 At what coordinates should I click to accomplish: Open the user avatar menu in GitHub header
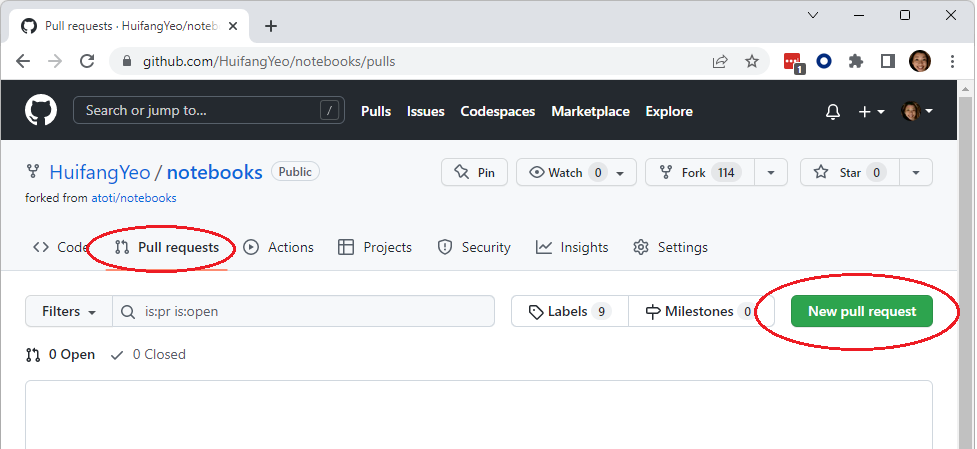[x=917, y=111]
